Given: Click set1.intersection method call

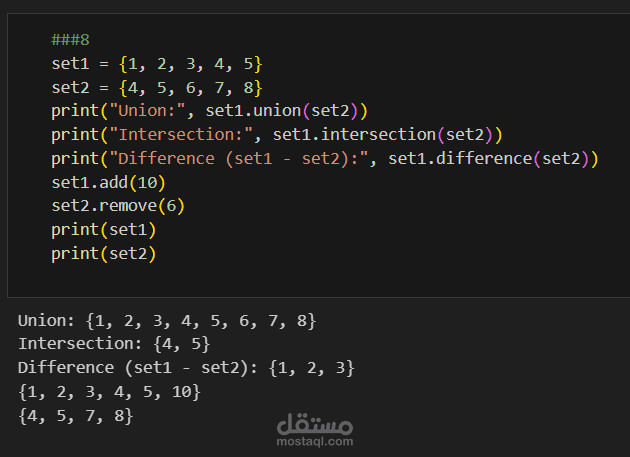Looking at the screenshot, I should pos(387,135).
